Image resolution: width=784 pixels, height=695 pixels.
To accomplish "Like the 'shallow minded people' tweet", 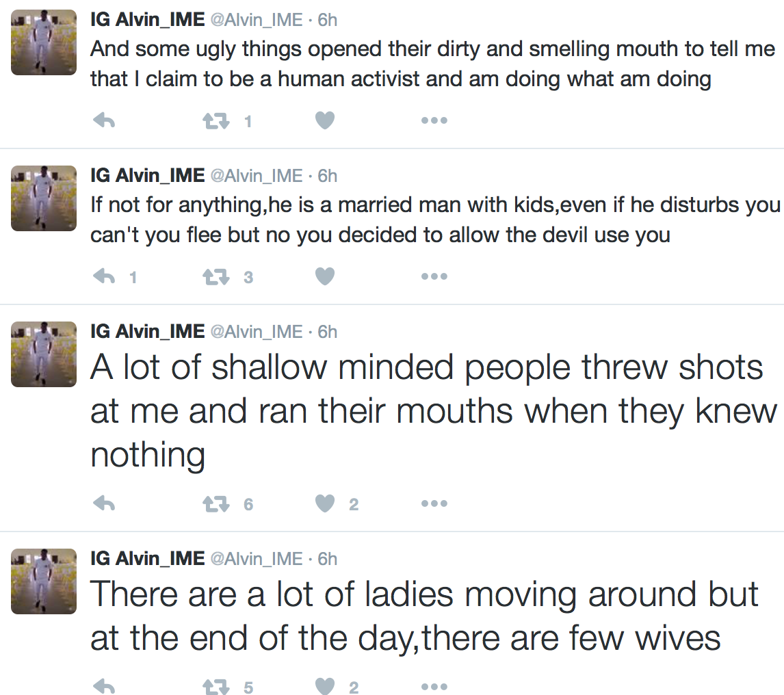I will coord(325,503).
